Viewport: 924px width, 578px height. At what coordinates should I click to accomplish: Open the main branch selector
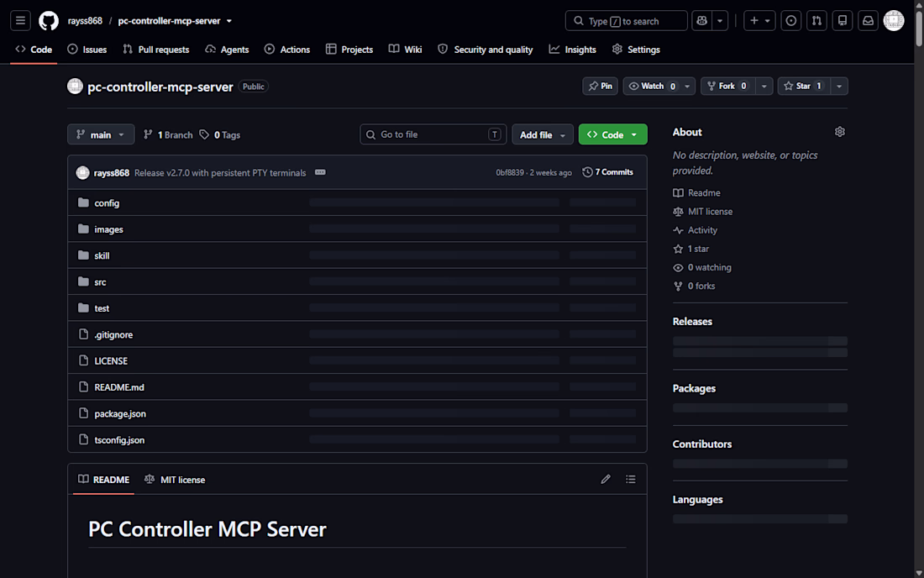101,135
